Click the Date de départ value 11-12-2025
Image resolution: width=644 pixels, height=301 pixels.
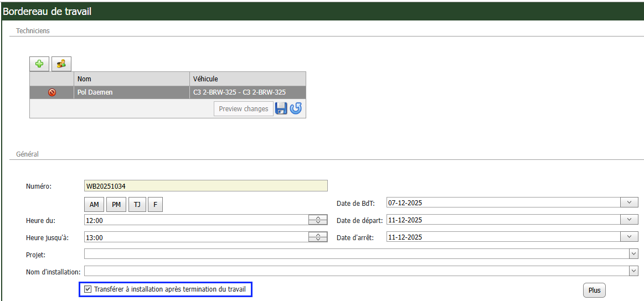[x=503, y=220]
